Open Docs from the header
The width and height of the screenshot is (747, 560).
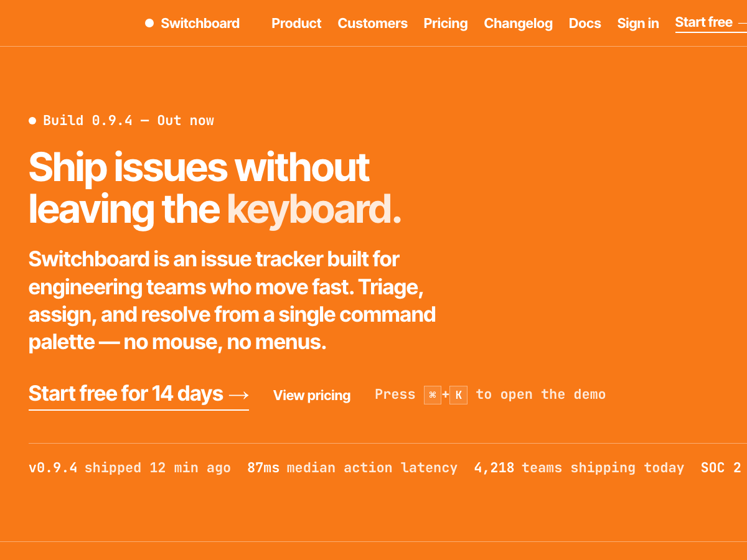(585, 23)
